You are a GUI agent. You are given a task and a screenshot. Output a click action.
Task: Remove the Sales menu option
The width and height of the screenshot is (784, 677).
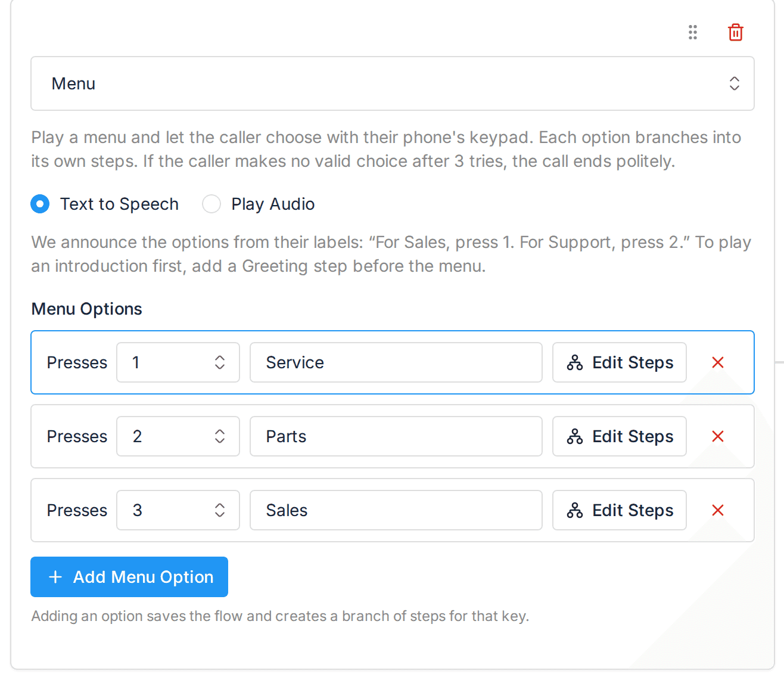click(718, 510)
